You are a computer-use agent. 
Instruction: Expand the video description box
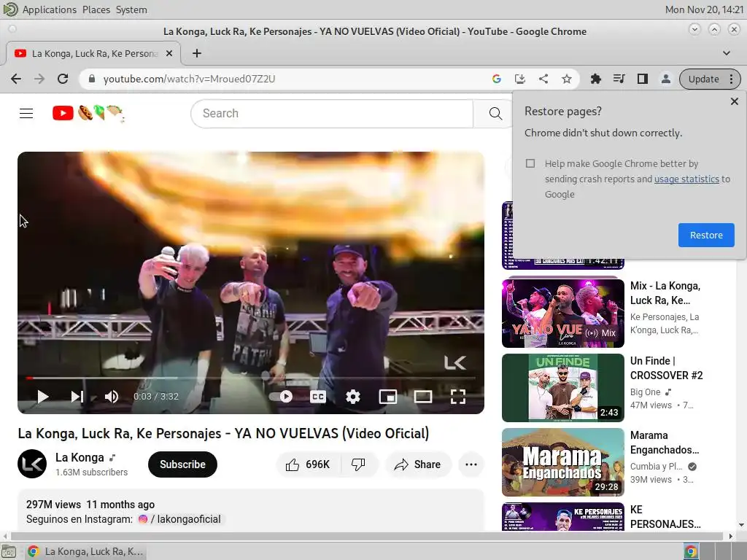pos(251,511)
